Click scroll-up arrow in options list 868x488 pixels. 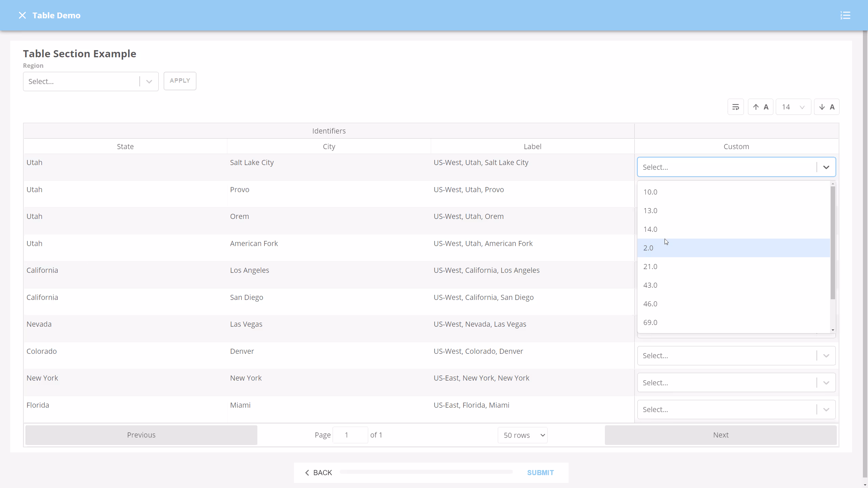coord(833,184)
